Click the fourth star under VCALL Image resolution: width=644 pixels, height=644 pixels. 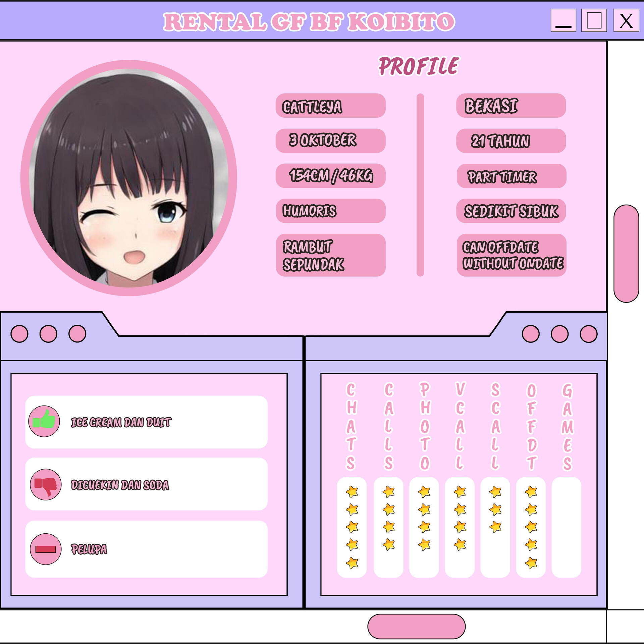(460, 544)
